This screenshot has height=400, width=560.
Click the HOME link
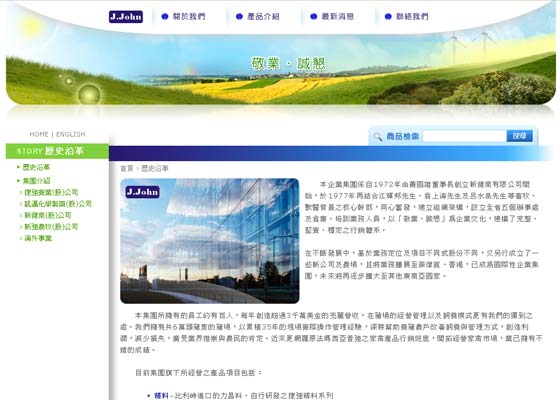click(39, 134)
